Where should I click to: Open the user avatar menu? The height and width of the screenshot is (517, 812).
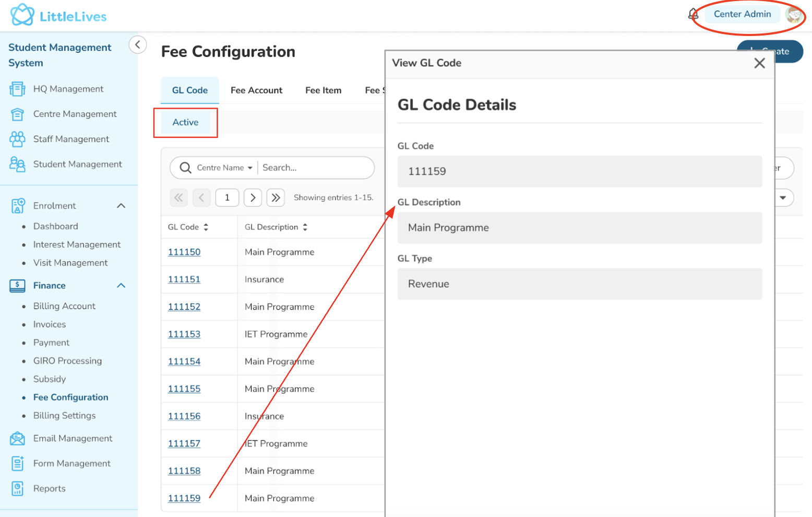tap(794, 15)
